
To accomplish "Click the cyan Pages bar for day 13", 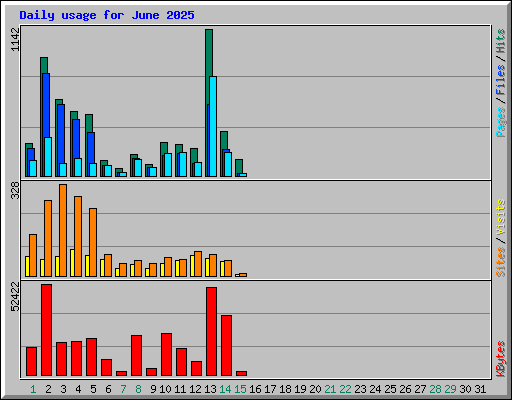I will pyautogui.click(x=213, y=126).
